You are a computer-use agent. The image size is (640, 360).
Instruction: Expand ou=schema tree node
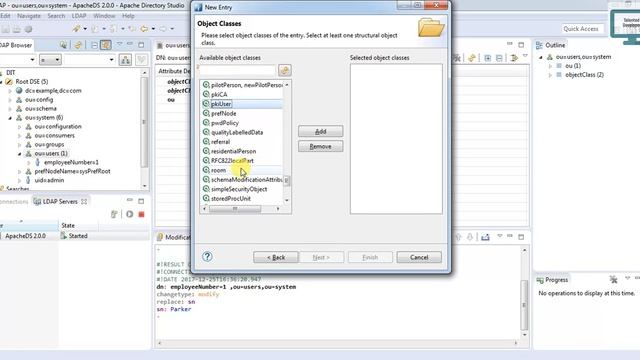10,109
